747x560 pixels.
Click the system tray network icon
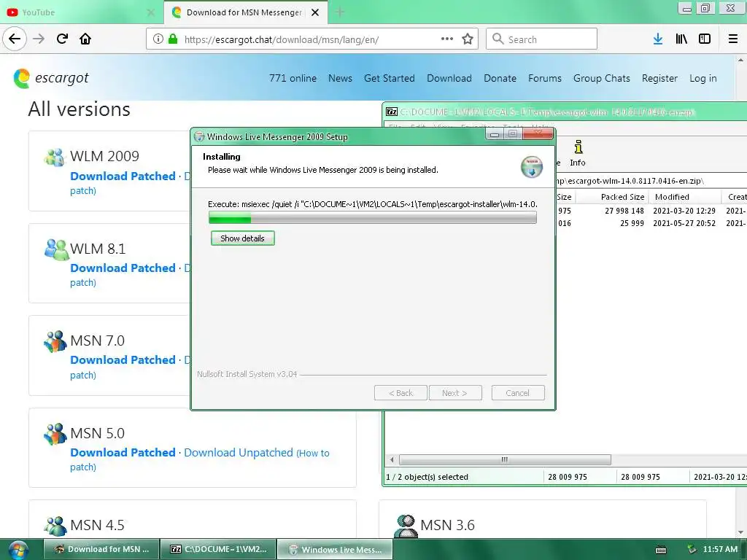692,550
